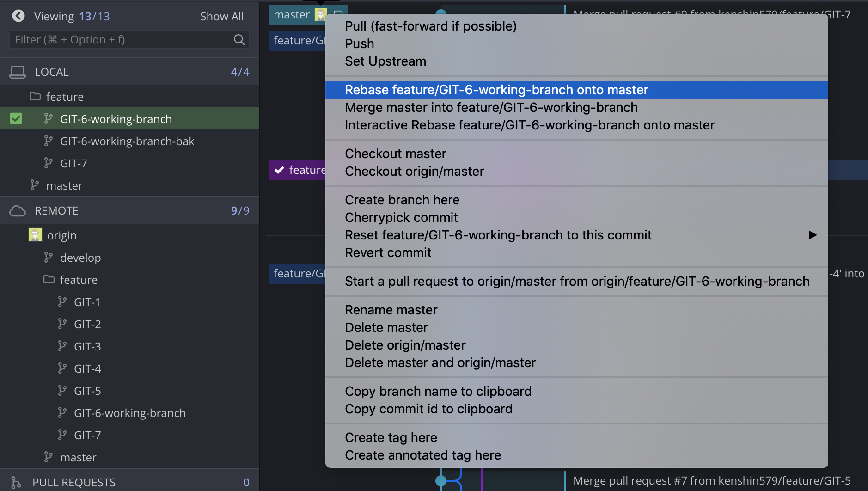Click branch icon next to GIT-6-working-branch-bak
This screenshot has height=491, width=868.
pos(48,141)
